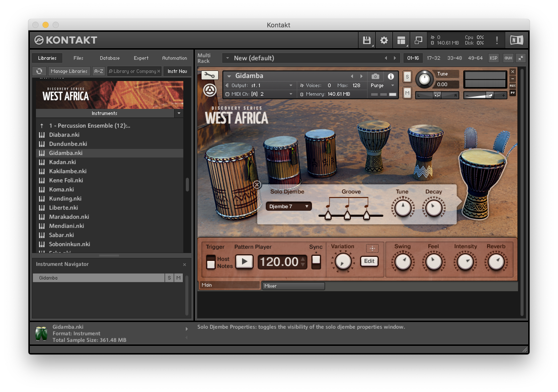The width and height of the screenshot is (558, 392).
Task: Collapse all rack instruments icon
Action: 521,58
